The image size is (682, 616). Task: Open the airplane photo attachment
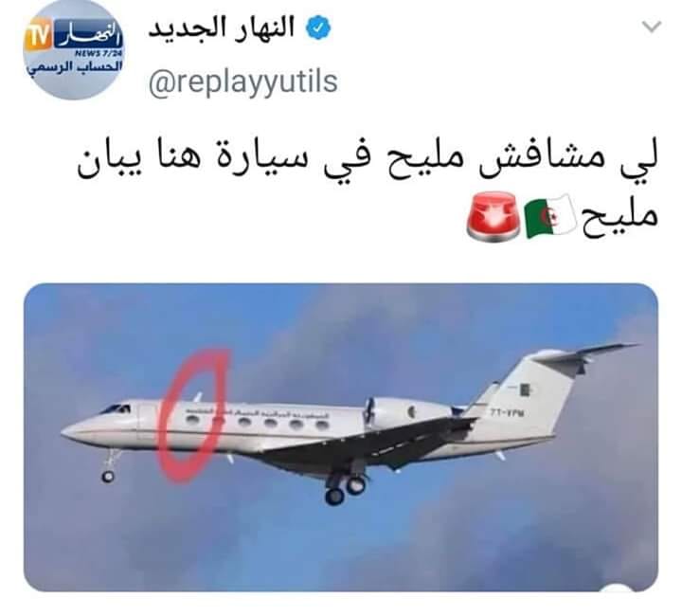(x=341, y=437)
